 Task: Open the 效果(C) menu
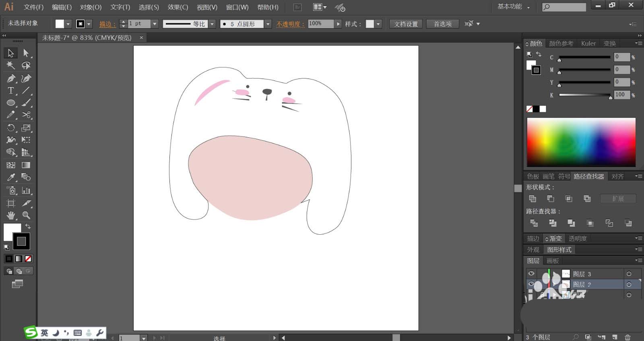(178, 7)
